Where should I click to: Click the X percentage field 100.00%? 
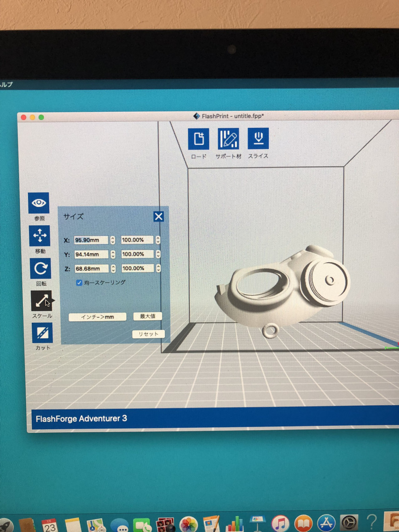click(x=138, y=240)
